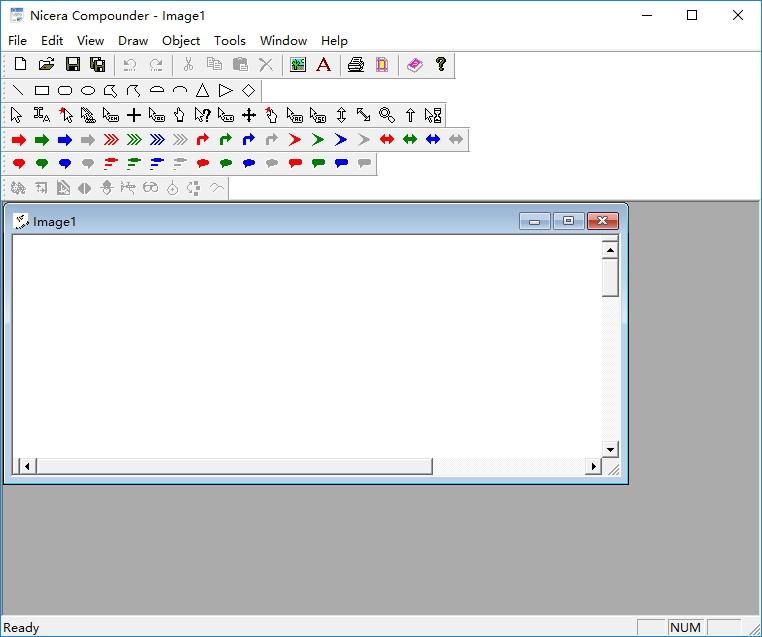Select the diamond shape tool
Image resolution: width=762 pixels, height=637 pixels.
(248, 91)
